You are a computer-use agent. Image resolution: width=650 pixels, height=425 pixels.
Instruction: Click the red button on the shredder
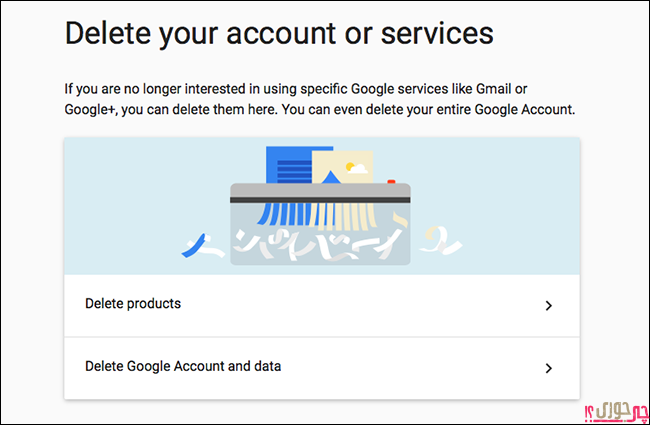(391, 182)
